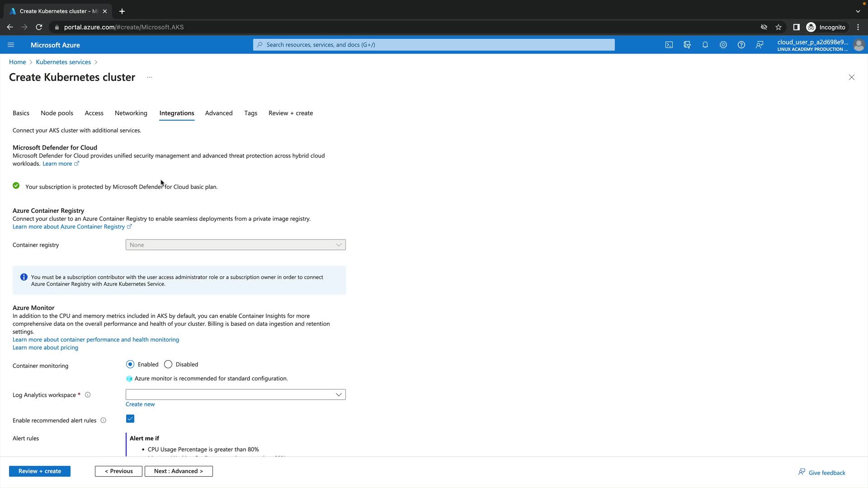
Task: Click the blue Review + create button
Action: (x=40, y=471)
